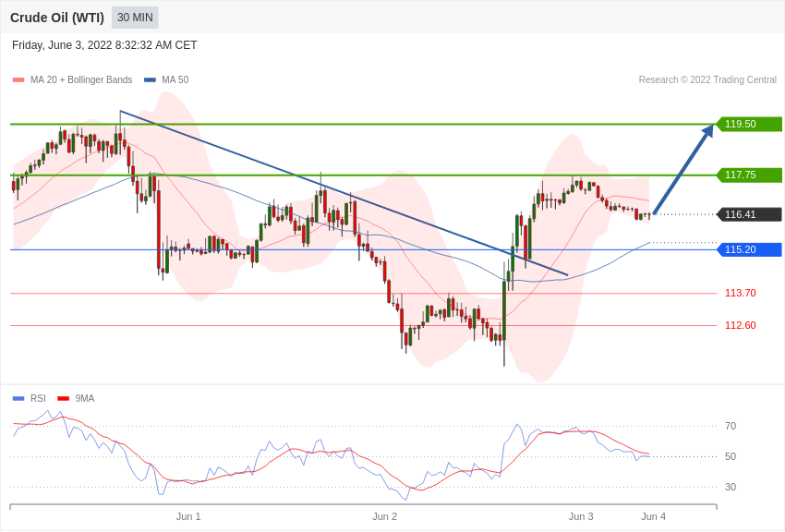Click the RSI 70 level label
785x532 pixels.
click(x=731, y=426)
